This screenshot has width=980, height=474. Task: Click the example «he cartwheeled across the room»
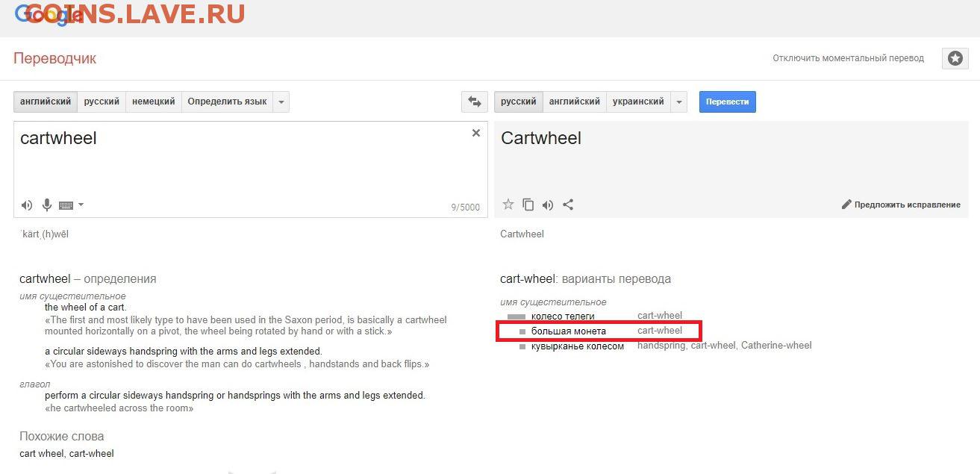(119, 408)
